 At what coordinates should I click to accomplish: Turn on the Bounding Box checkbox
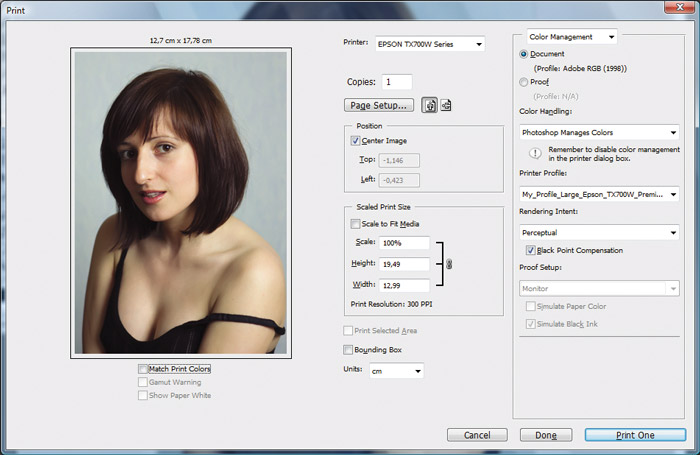click(348, 350)
